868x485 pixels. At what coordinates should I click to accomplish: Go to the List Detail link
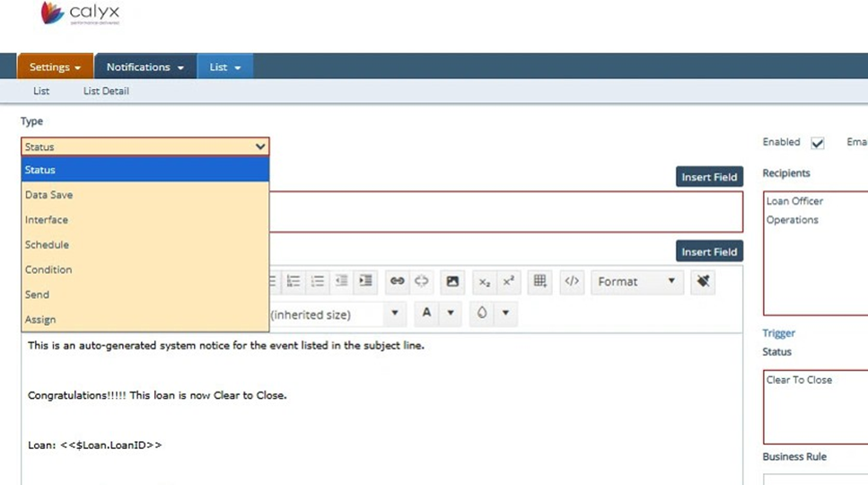click(106, 91)
